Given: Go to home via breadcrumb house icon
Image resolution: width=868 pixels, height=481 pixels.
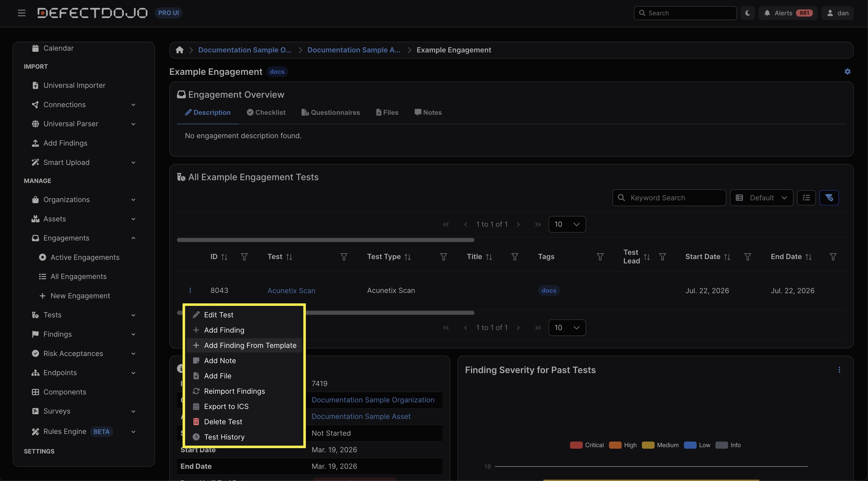Looking at the screenshot, I should pos(179,50).
